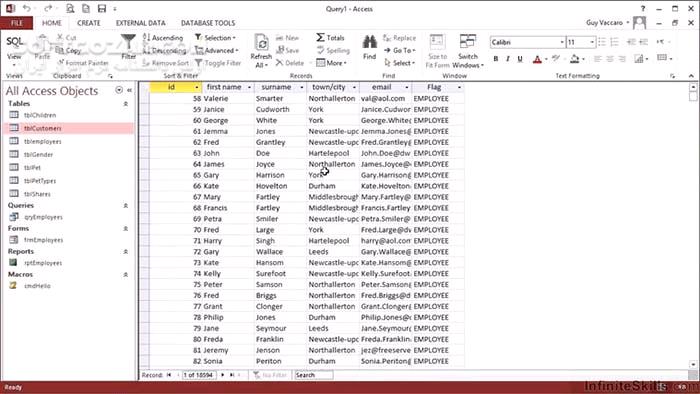The height and width of the screenshot is (394, 700).
Task: Switch to the EXTERNAL DATA tab
Action: tap(141, 23)
